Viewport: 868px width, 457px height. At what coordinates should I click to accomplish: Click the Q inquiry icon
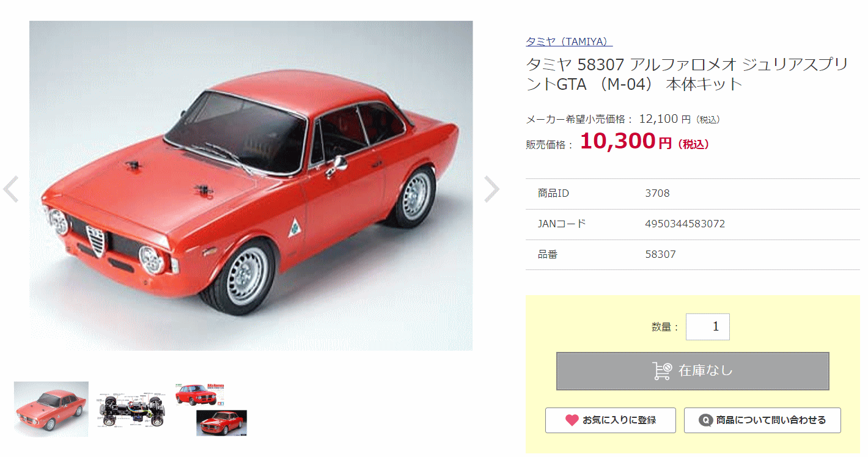coord(706,420)
